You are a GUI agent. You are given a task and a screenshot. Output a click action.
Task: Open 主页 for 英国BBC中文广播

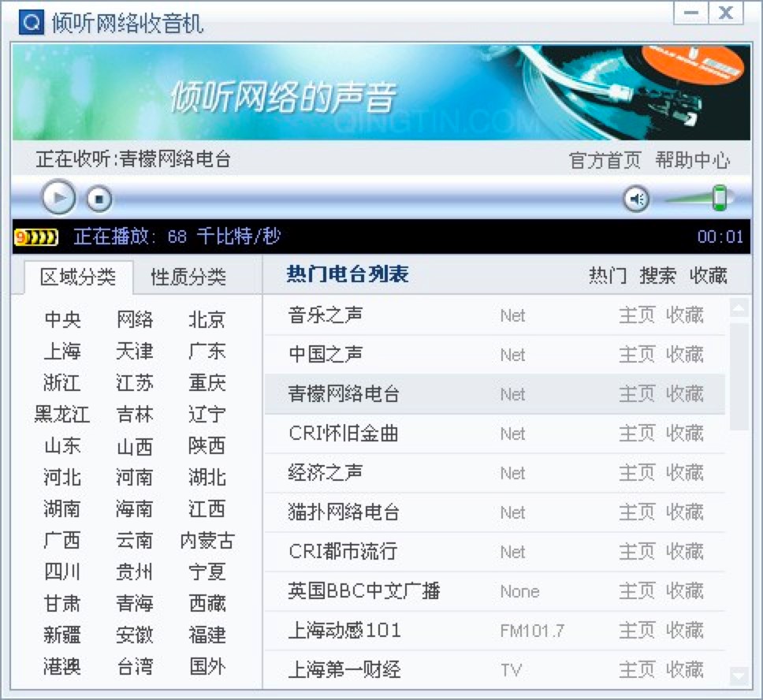[637, 591]
